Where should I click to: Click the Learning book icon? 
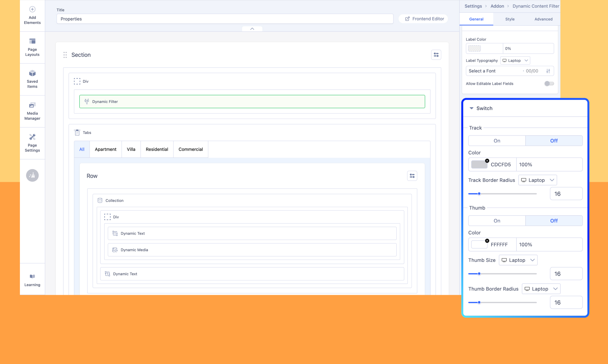pos(32,276)
